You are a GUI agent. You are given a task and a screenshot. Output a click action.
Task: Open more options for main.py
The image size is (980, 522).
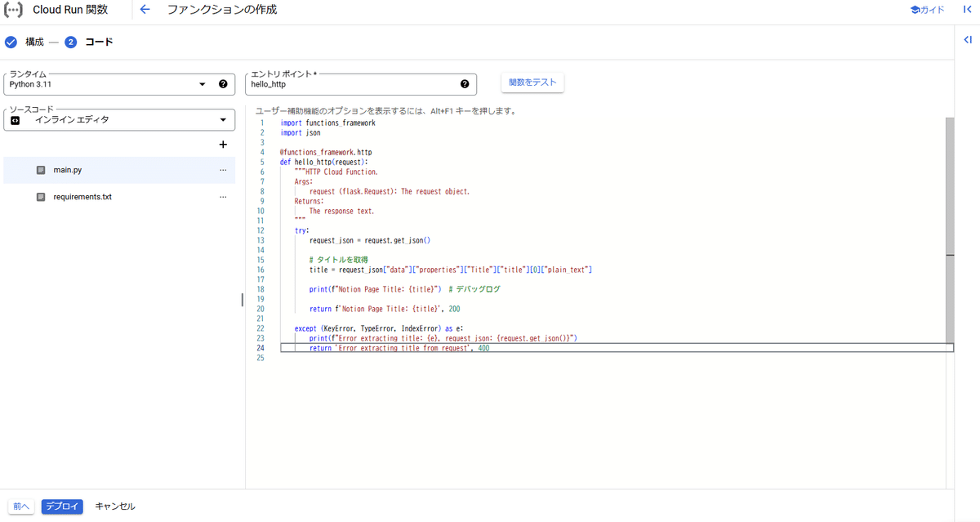point(223,170)
